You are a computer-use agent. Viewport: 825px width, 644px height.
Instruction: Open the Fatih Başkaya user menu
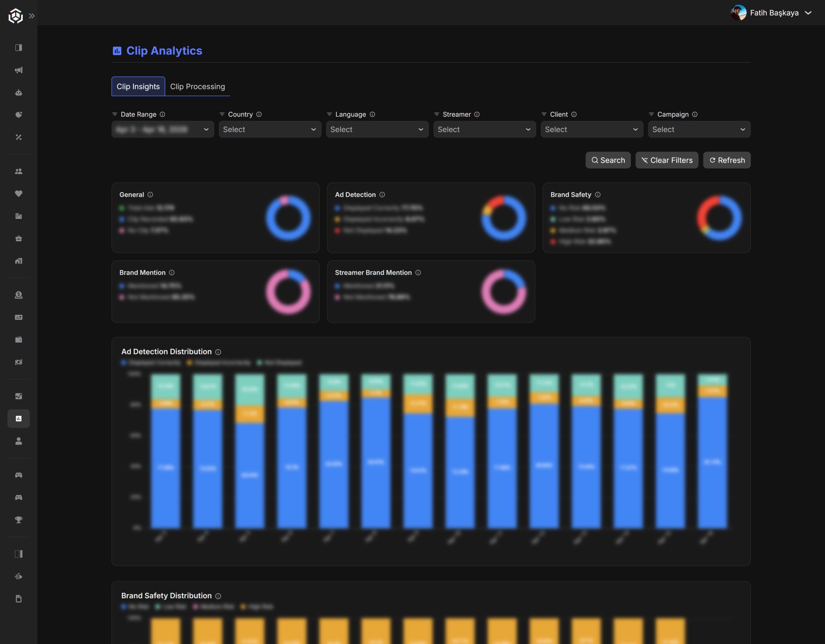tap(771, 13)
